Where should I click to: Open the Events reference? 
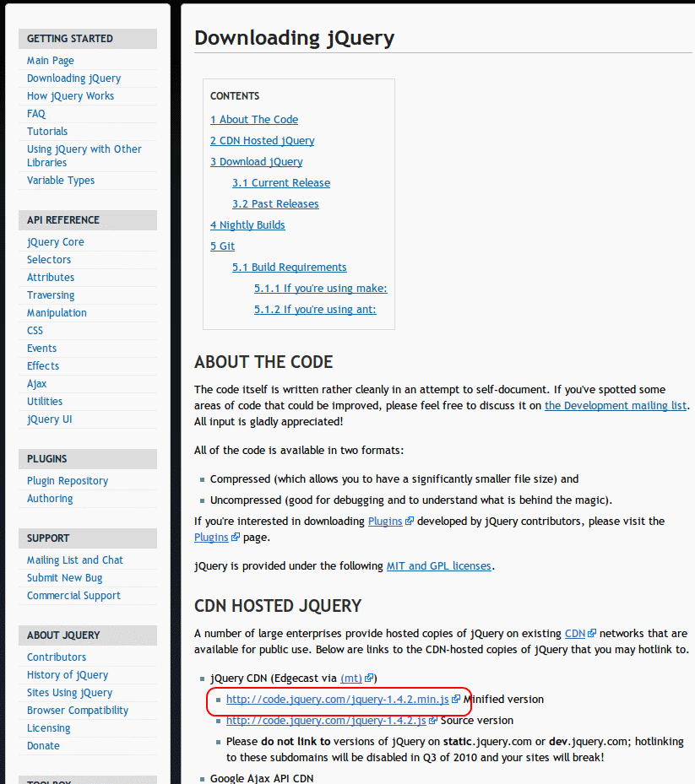[41, 349]
